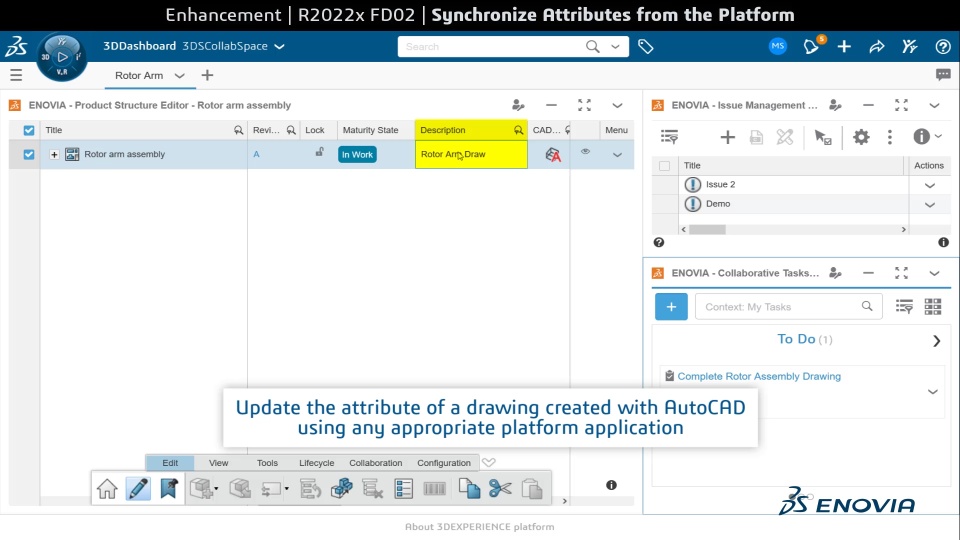Image resolution: width=960 pixels, height=540 pixels.
Task: Click the Rotor Arm Draw description cell
Action: pos(471,154)
